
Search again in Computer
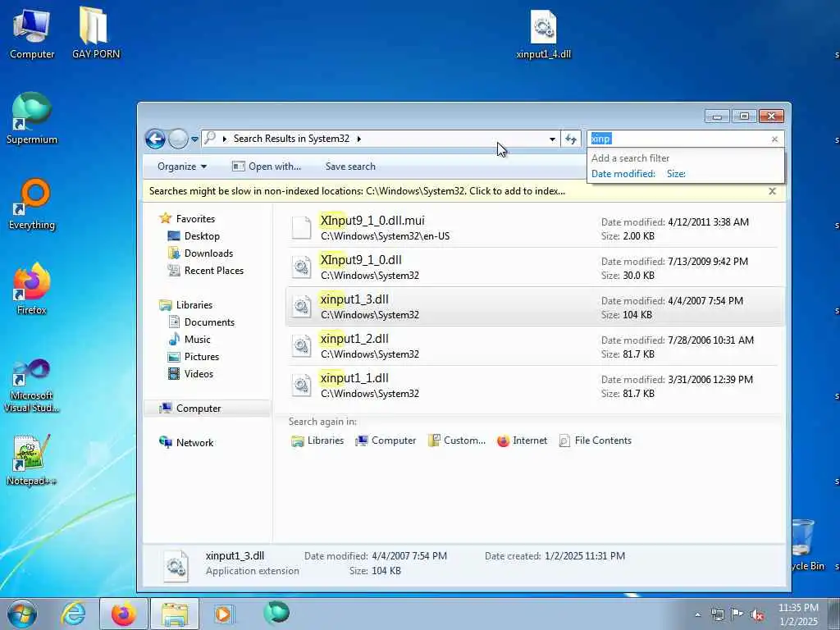pos(386,441)
